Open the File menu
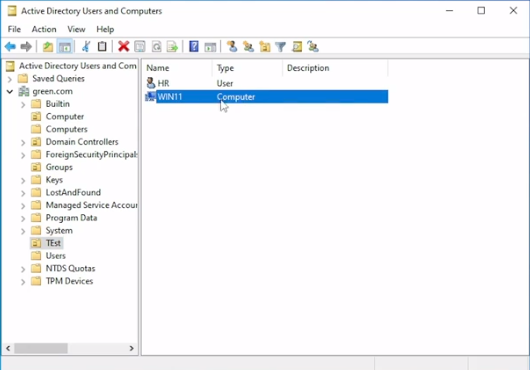Viewport: 530px width, 370px height. point(14,29)
